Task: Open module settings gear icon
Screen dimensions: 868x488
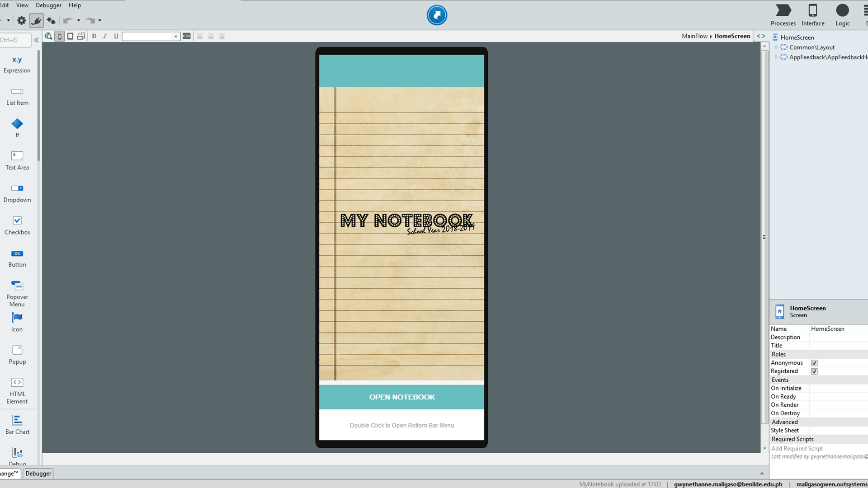Action: click(21, 20)
